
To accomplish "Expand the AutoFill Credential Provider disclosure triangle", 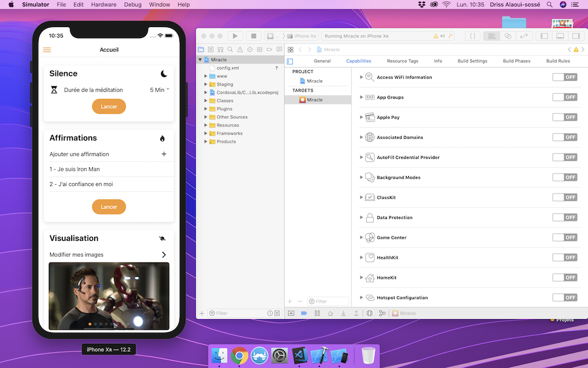I will click(x=361, y=157).
